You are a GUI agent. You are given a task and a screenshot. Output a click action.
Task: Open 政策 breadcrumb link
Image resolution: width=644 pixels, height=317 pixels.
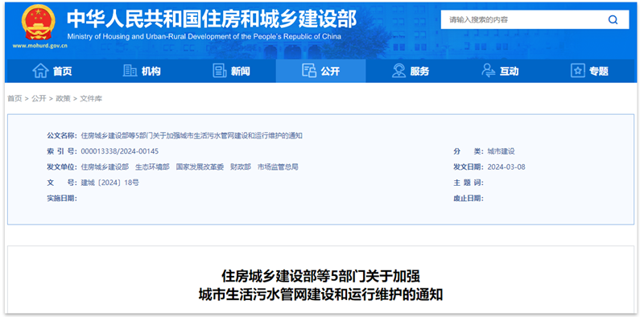(x=64, y=98)
